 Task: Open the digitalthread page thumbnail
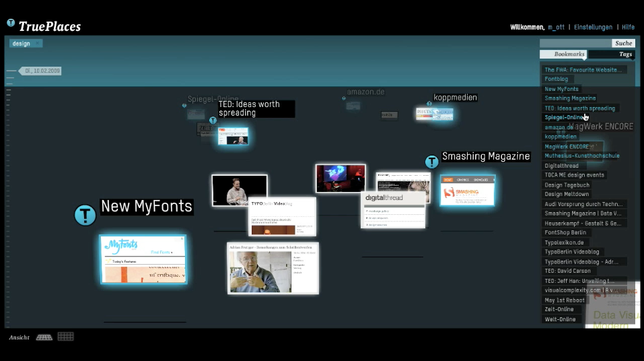[392, 210]
